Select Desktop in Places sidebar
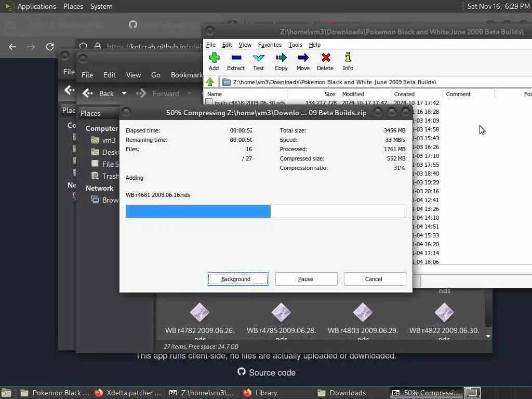 point(105,152)
